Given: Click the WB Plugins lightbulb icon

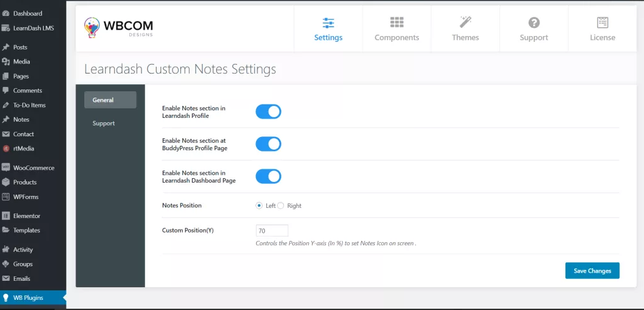Looking at the screenshot, I should coord(6,298).
